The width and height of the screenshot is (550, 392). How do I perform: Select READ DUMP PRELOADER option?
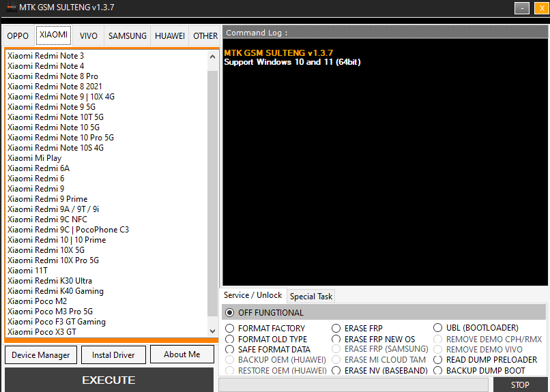click(x=438, y=360)
